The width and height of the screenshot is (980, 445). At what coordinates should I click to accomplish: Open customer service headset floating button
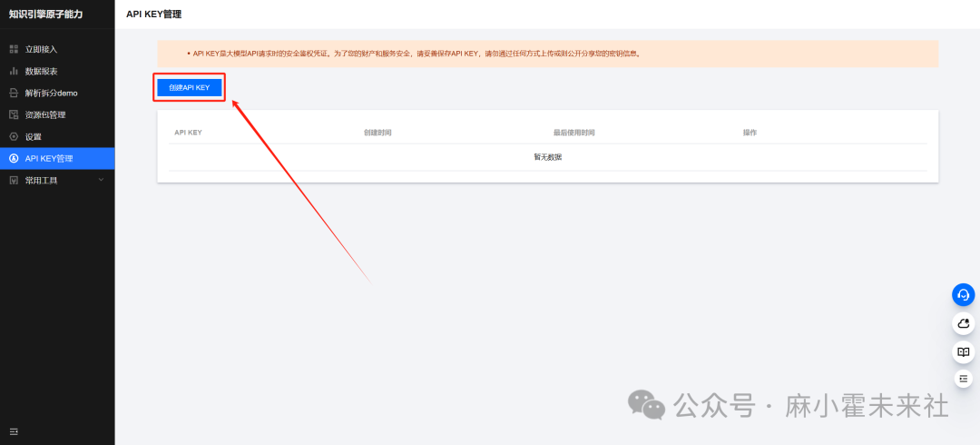click(x=963, y=294)
